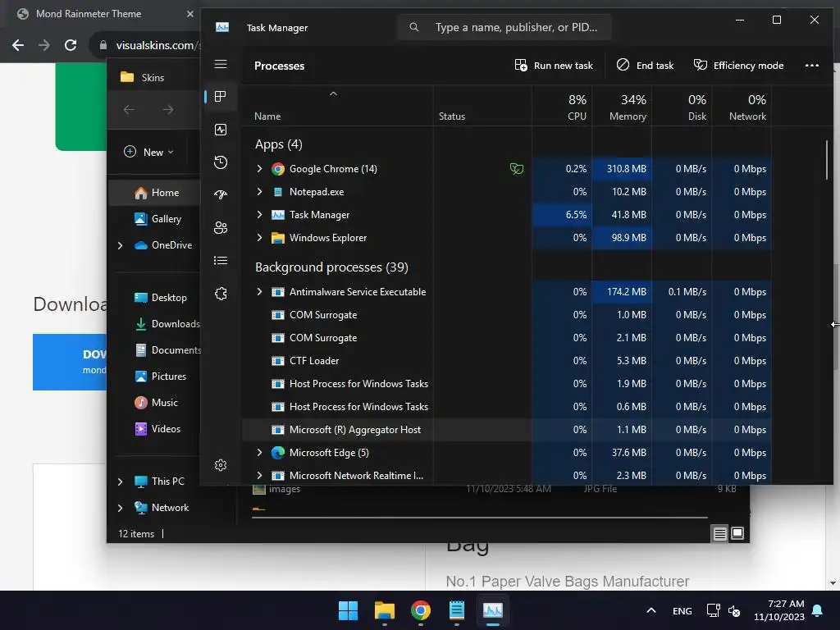Sort processes by Disk column
The image size is (840, 630).
[x=682, y=106]
